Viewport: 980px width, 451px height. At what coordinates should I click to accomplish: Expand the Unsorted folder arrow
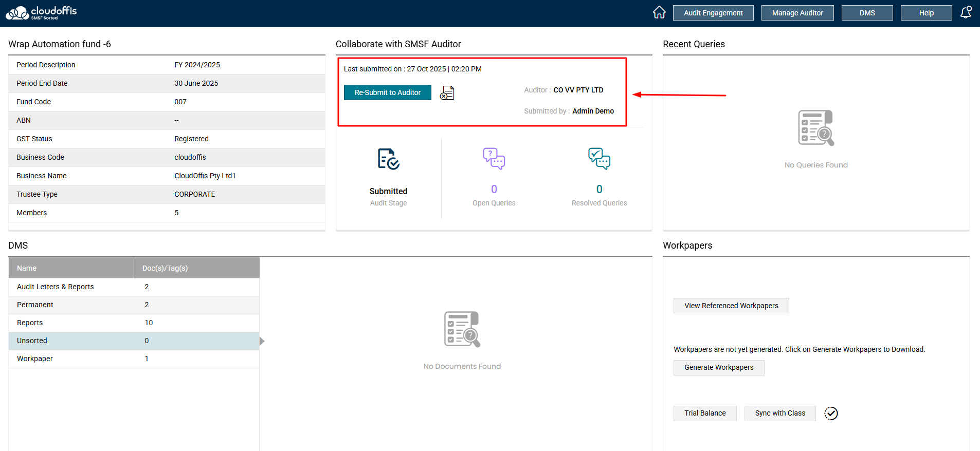point(262,341)
